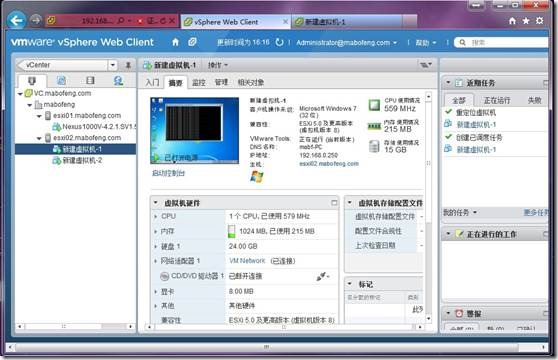
Task: Switch to the 相关对象 tab
Action: click(x=251, y=83)
